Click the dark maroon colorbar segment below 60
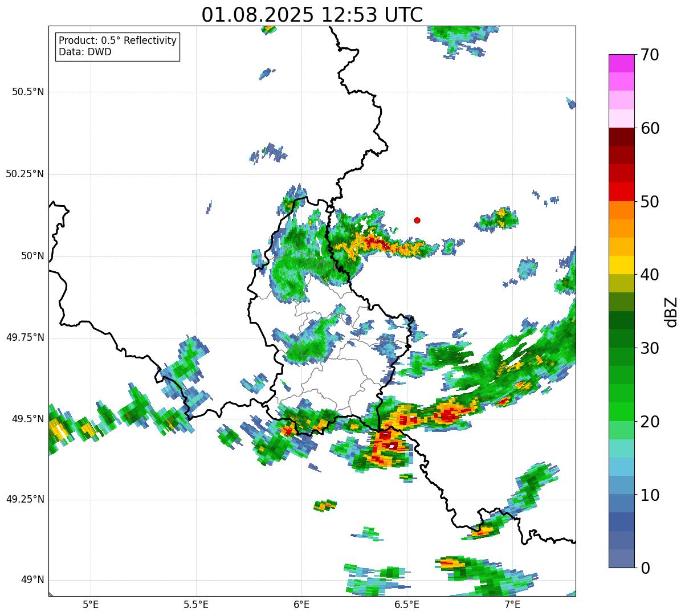This screenshot has width=685, height=616. coord(621,137)
